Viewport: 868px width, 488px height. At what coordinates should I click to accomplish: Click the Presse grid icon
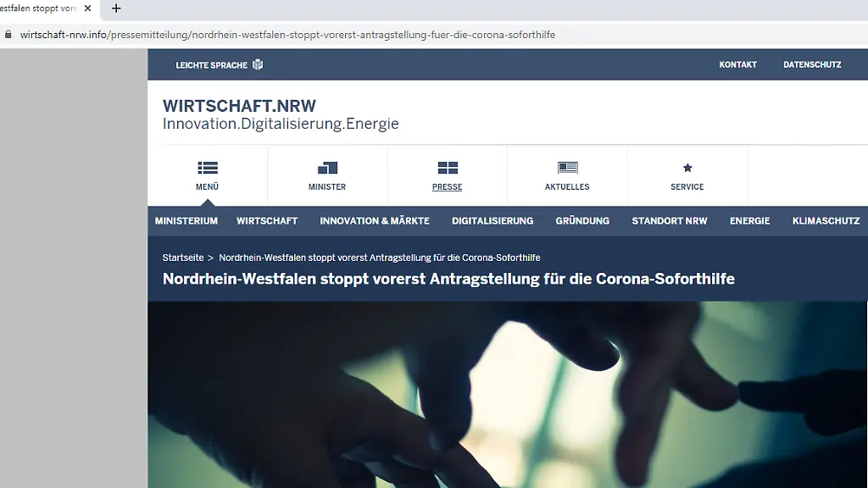[448, 168]
